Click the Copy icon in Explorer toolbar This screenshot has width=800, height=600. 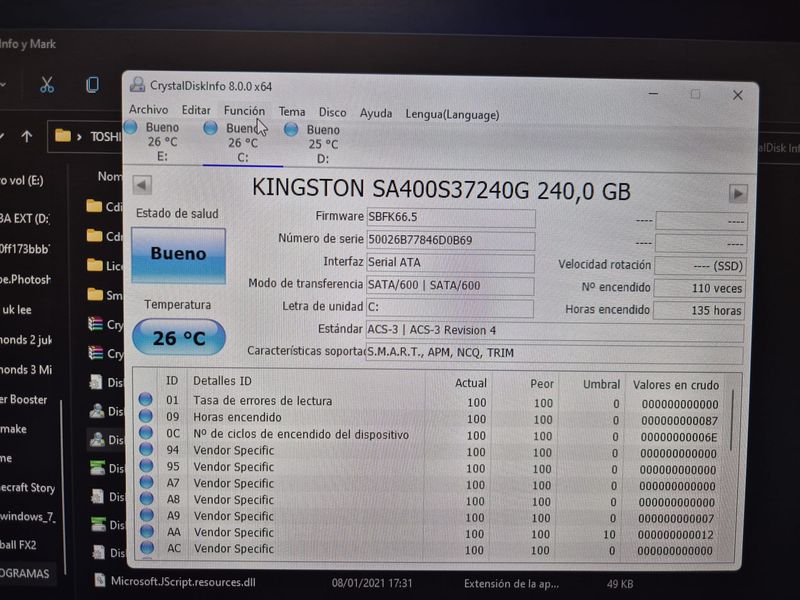92,85
